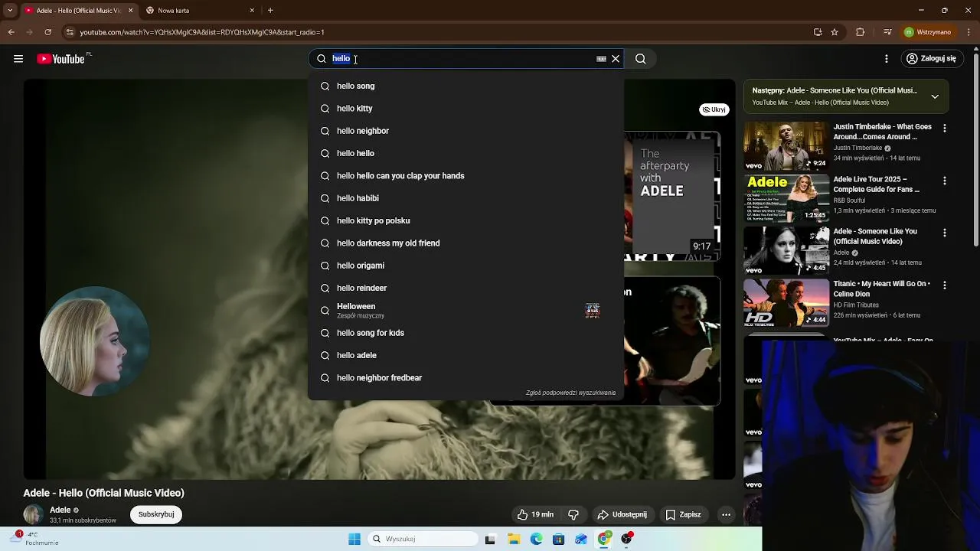Open the tab search dropdown arrow

[10, 11]
